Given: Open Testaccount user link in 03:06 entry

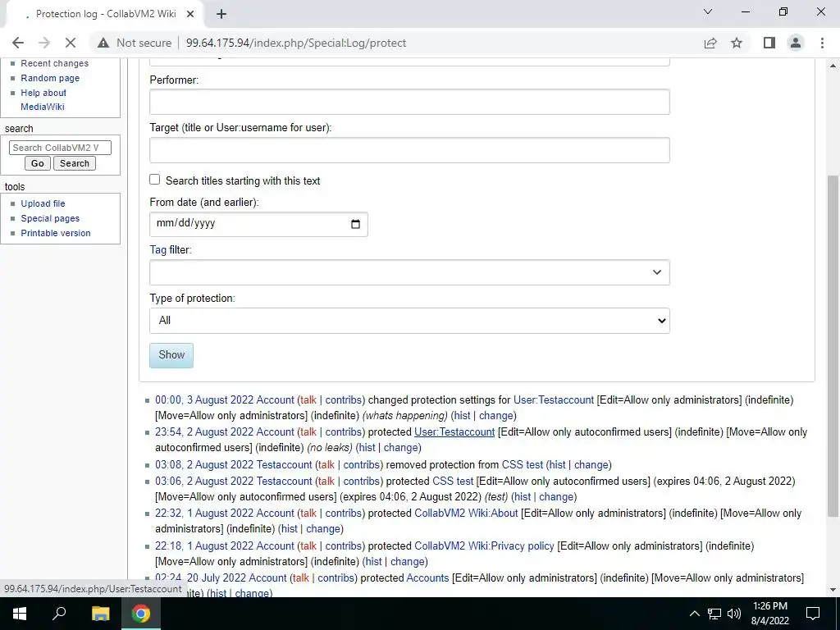Looking at the screenshot, I should 284,481.
